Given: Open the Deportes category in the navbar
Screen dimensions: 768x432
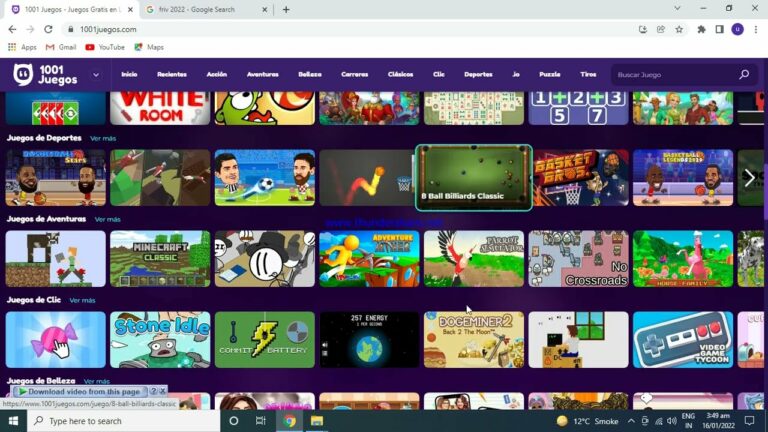Looking at the screenshot, I should (478, 74).
